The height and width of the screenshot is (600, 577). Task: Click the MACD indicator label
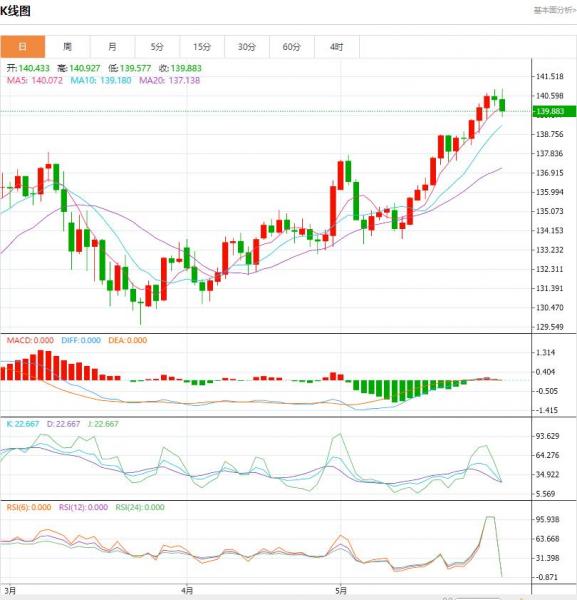point(30,340)
